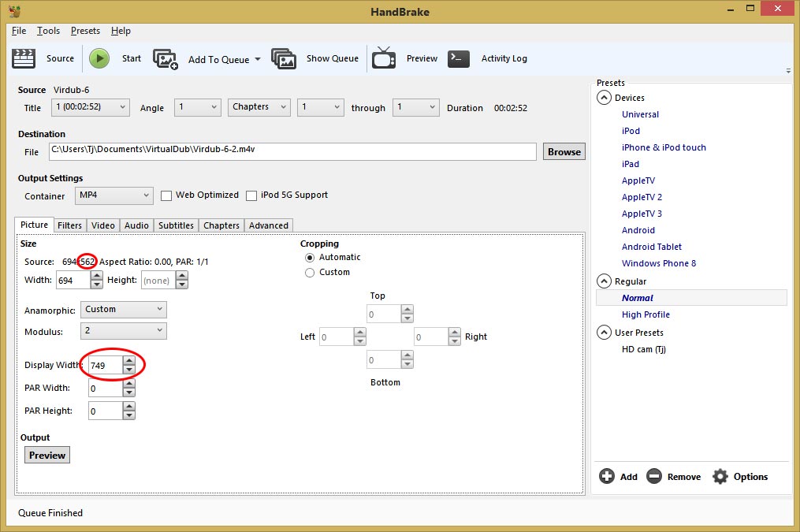Open the Angle dropdown
800x532 pixels.
tap(198, 107)
